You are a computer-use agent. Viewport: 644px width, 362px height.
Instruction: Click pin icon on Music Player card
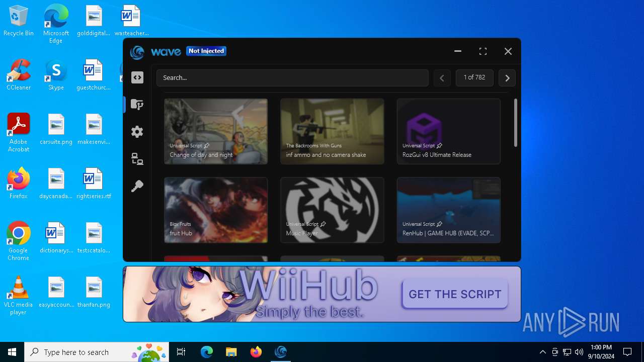point(323,224)
